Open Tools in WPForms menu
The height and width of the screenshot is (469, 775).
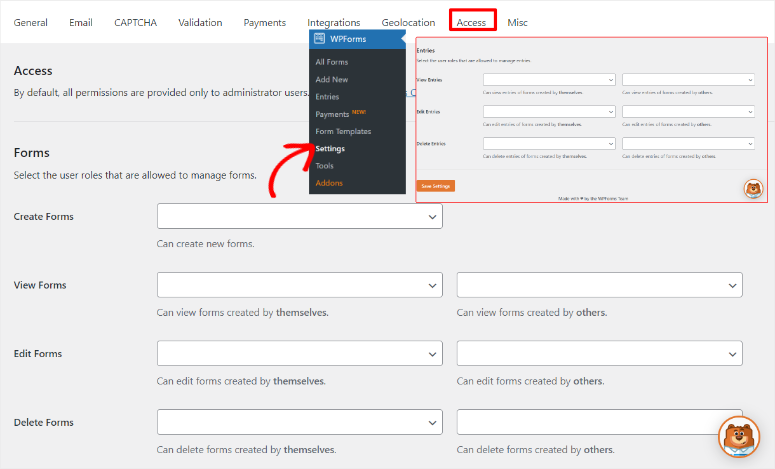point(324,166)
